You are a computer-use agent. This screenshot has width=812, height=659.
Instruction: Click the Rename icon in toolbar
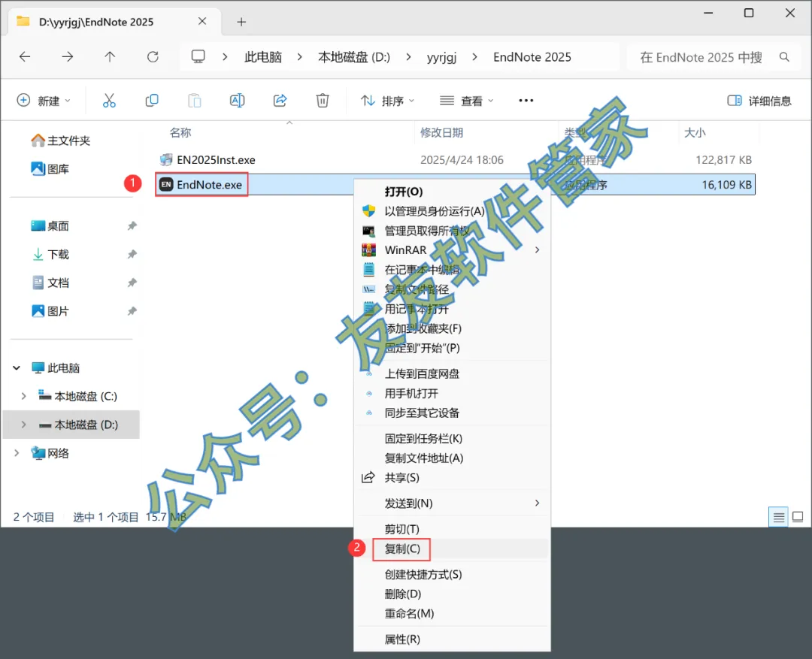click(x=237, y=101)
